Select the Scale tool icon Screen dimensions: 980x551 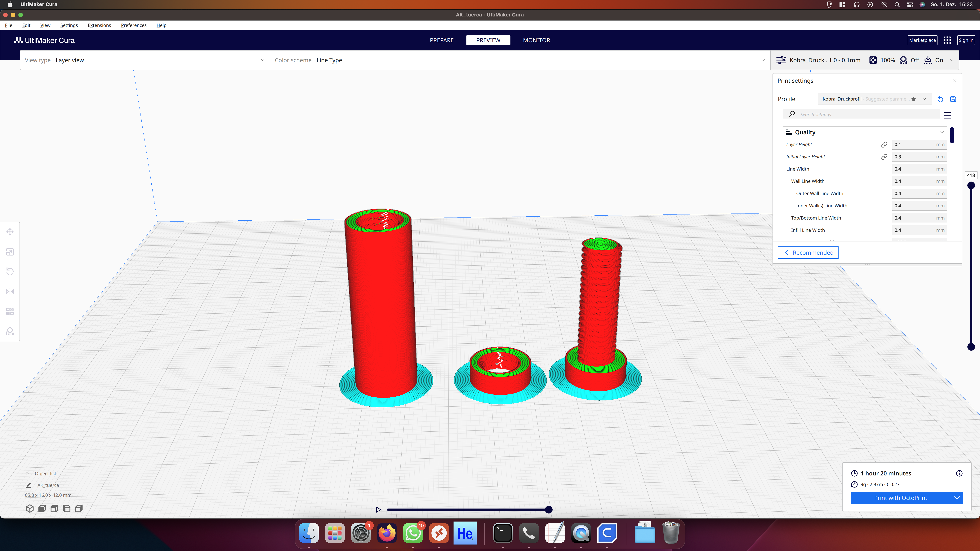10,252
